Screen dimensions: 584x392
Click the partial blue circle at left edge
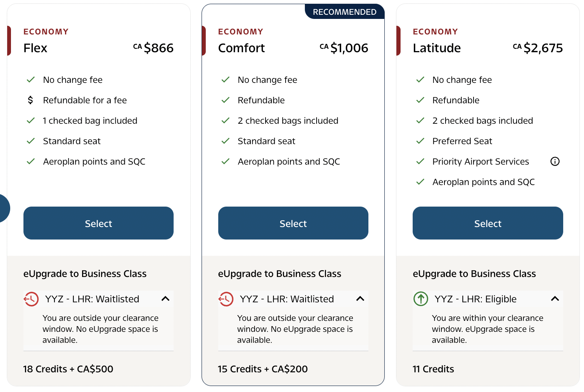[x=4, y=208]
